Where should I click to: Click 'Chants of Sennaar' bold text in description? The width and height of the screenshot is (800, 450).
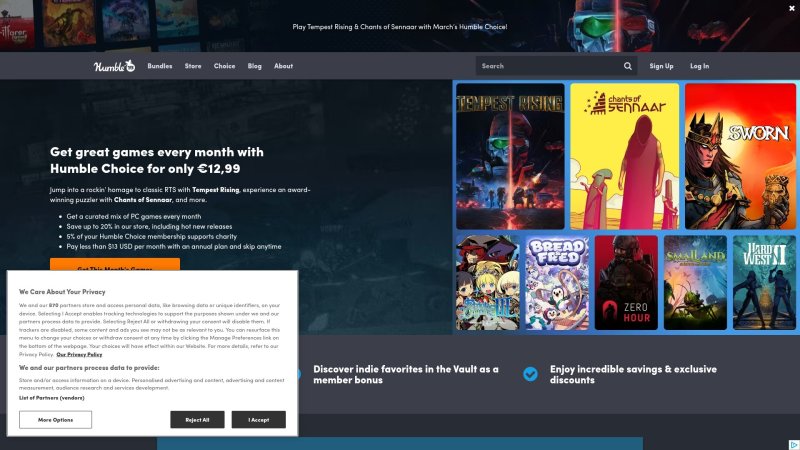[x=143, y=199]
